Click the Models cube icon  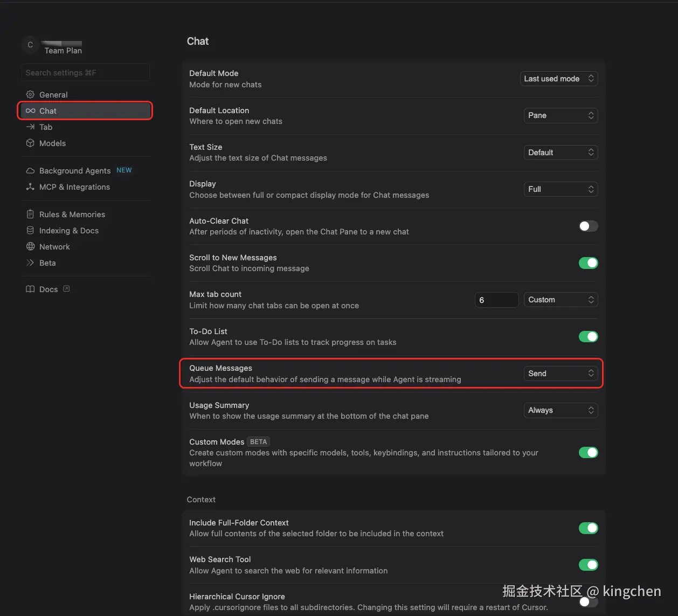coord(30,143)
